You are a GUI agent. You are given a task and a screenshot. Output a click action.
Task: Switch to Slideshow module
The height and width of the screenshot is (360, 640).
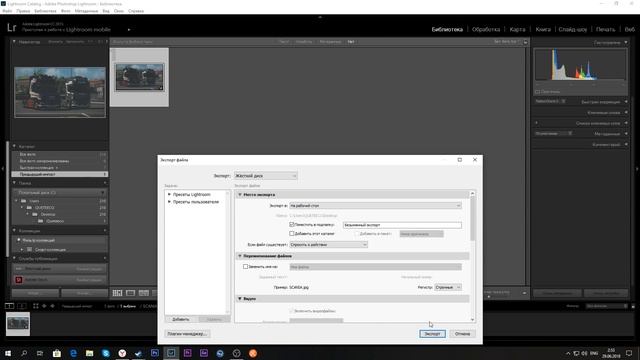(x=573, y=29)
